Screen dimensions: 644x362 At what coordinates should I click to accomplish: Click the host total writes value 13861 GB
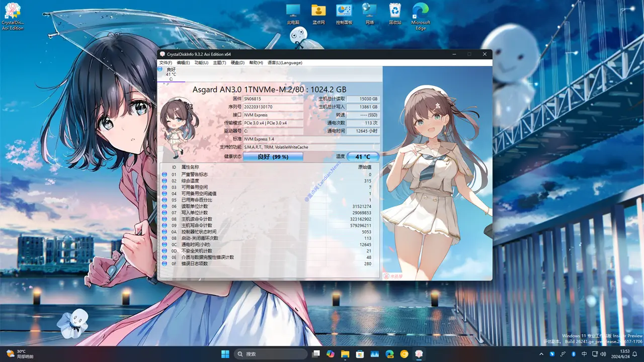coord(363,107)
